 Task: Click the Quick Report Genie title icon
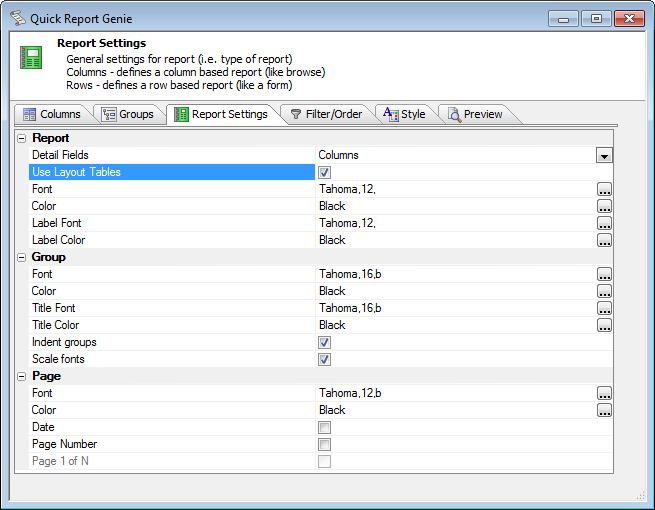pos(18,18)
